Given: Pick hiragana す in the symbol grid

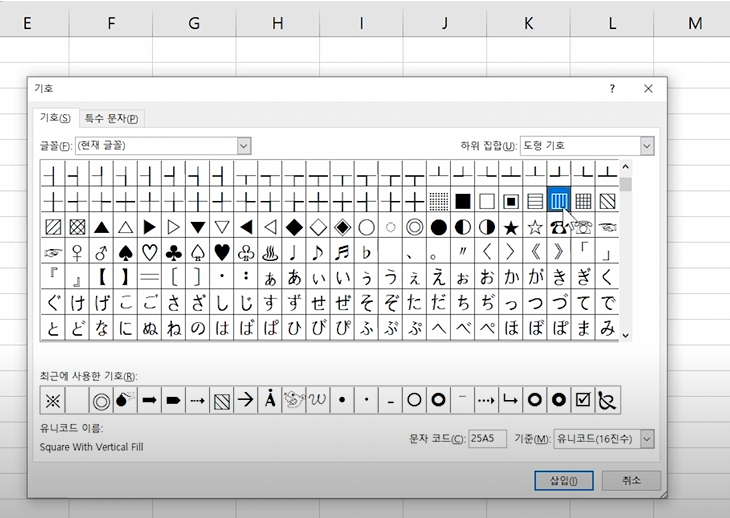Looking at the screenshot, I should click(x=270, y=303).
